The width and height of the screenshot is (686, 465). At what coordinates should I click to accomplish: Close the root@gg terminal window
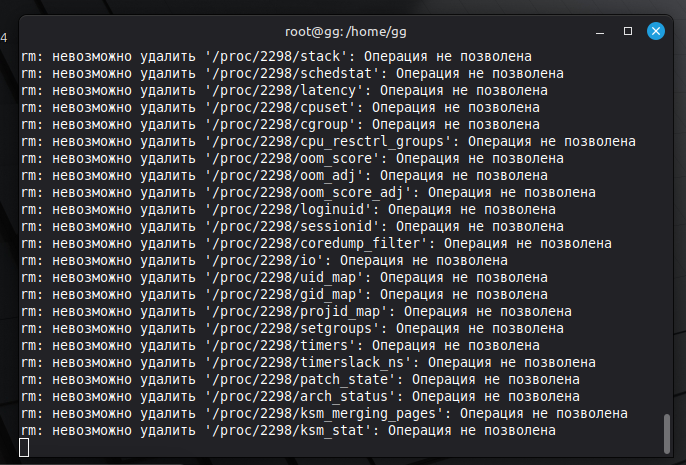tap(655, 31)
